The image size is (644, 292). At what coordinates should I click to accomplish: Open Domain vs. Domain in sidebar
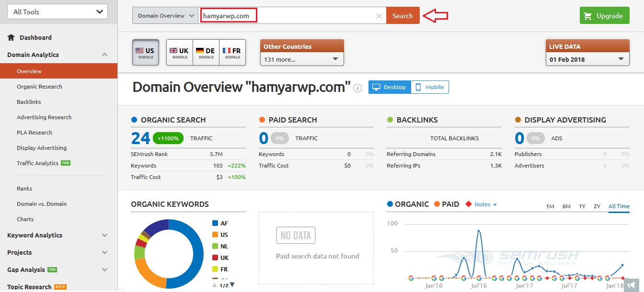tap(42, 204)
